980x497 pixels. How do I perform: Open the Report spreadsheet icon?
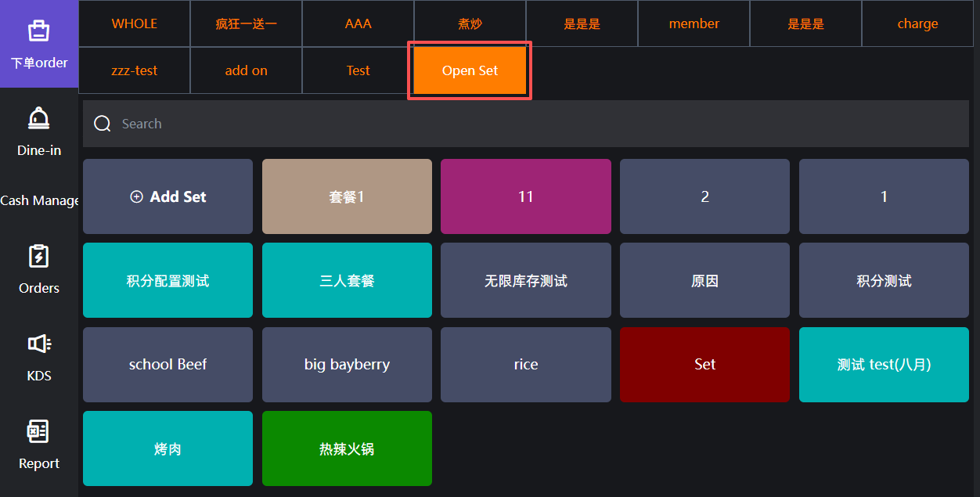pyautogui.click(x=39, y=431)
